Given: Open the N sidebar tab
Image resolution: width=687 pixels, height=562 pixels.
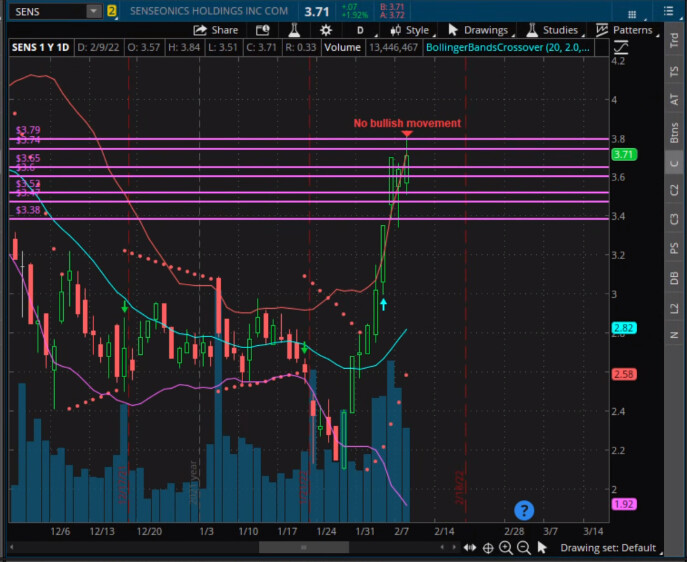Looking at the screenshot, I should coord(674,335).
